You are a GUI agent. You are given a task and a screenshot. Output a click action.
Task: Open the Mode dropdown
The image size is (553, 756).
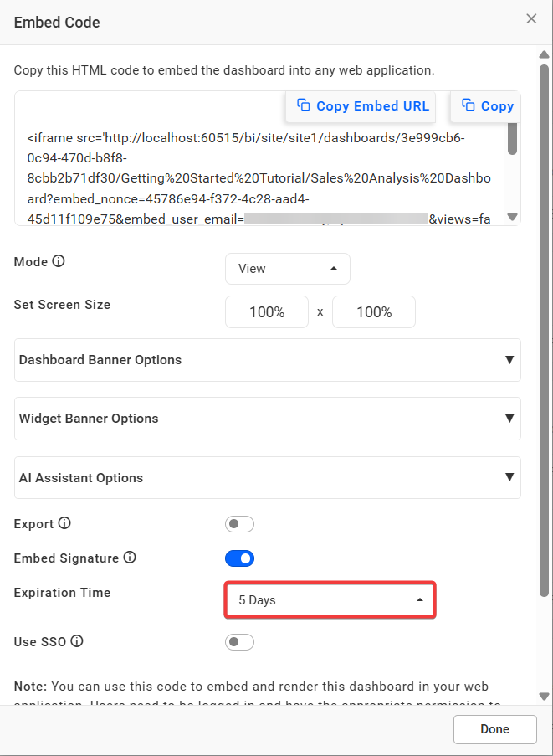point(287,269)
